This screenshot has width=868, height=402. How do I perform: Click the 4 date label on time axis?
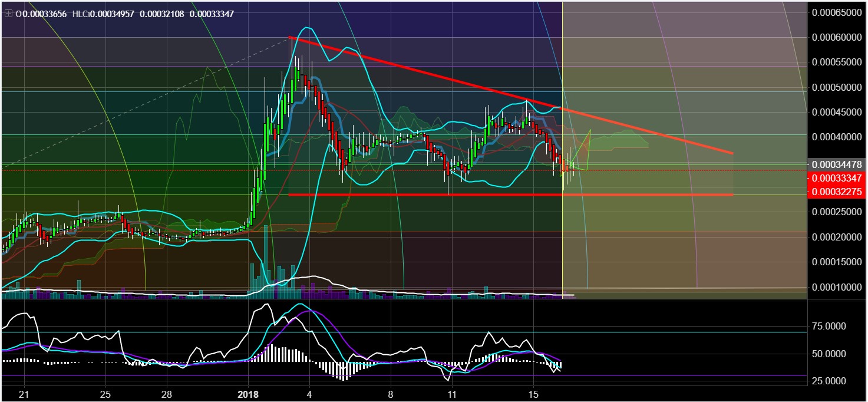309,394
